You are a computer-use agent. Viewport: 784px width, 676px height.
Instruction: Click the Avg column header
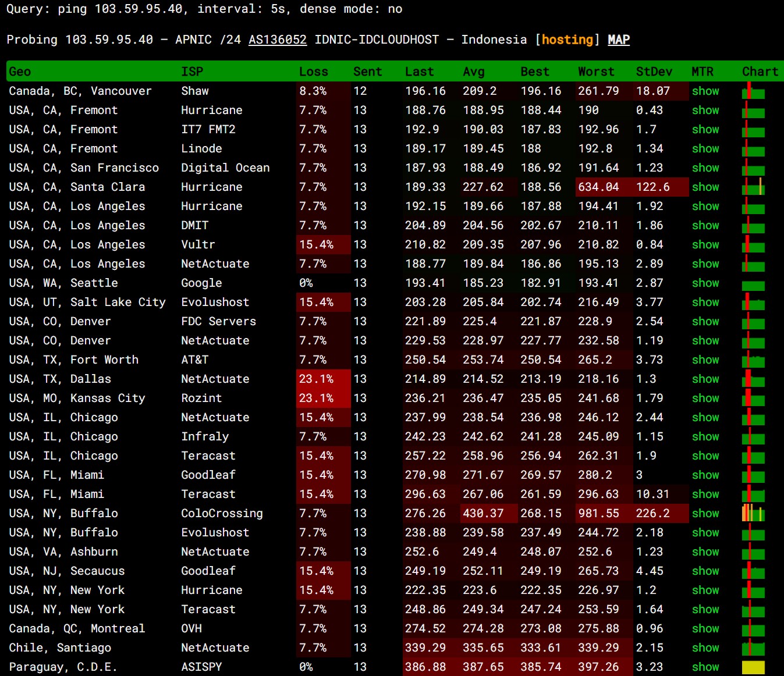point(474,72)
